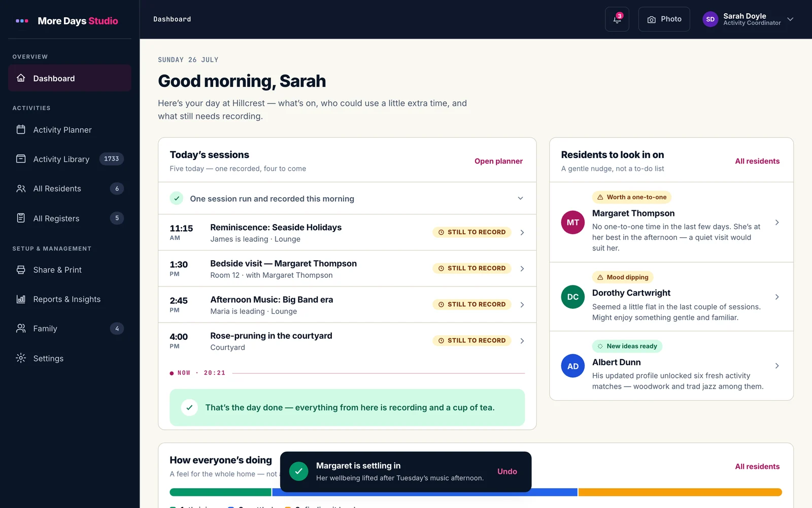Click the Activity Library icon
Image resolution: width=812 pixels, height=508 pixels.
click(21, 159)
